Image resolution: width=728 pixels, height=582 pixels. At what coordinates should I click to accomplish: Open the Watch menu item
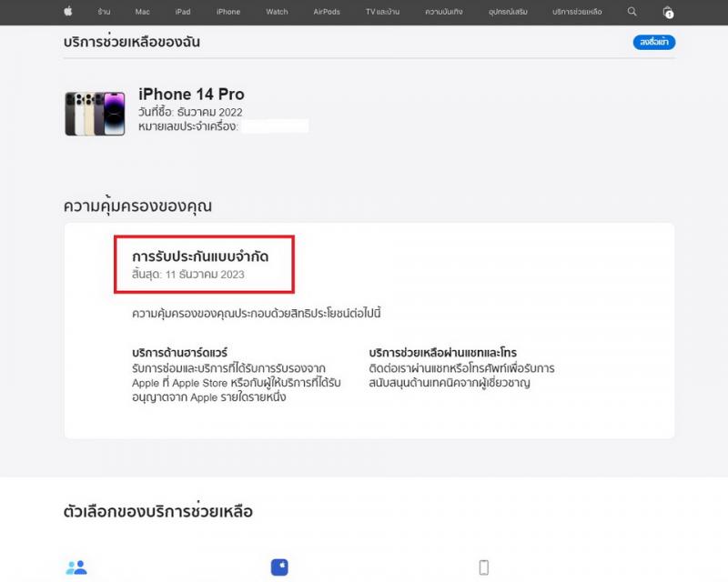pyautogui.click(x=277, y=12)
